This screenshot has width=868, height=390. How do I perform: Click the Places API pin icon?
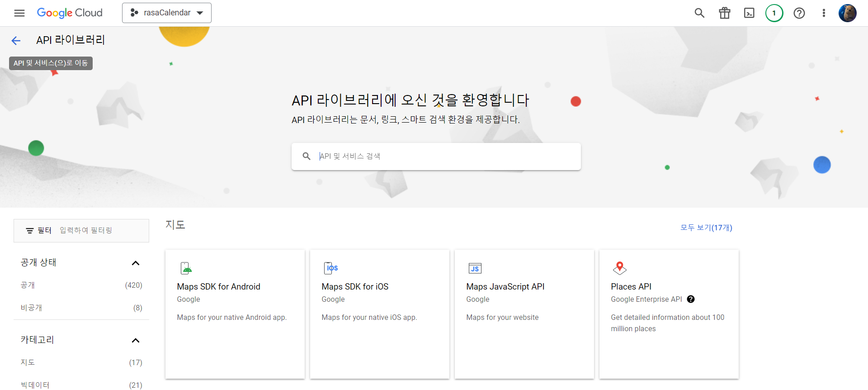point(620,268)
